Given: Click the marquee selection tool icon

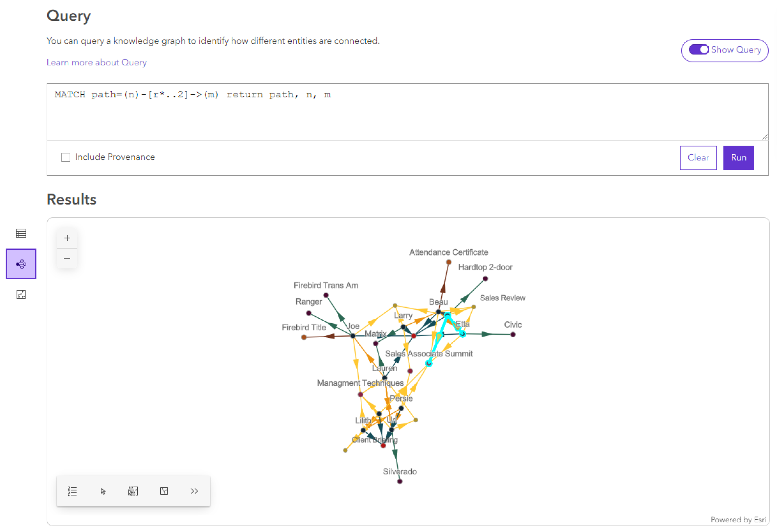Looking at the screenshot, I should pyautogui.click(x=132, y=491).
